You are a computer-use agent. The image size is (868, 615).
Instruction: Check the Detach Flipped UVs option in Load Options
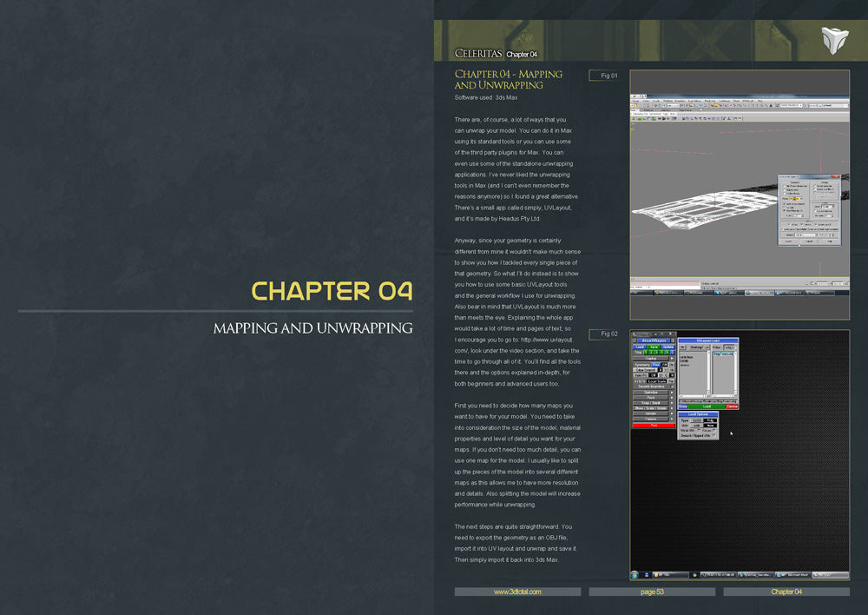point(713,436)
